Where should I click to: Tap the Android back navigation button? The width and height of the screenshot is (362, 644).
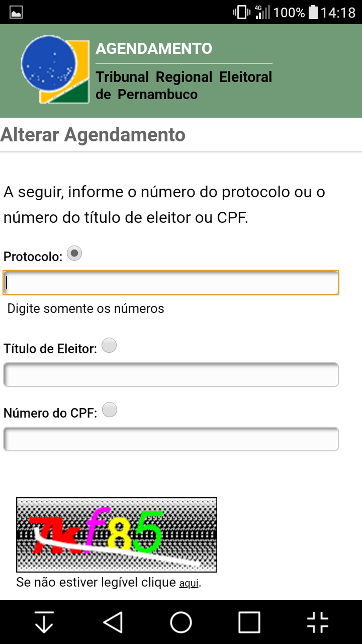point(113,622)
